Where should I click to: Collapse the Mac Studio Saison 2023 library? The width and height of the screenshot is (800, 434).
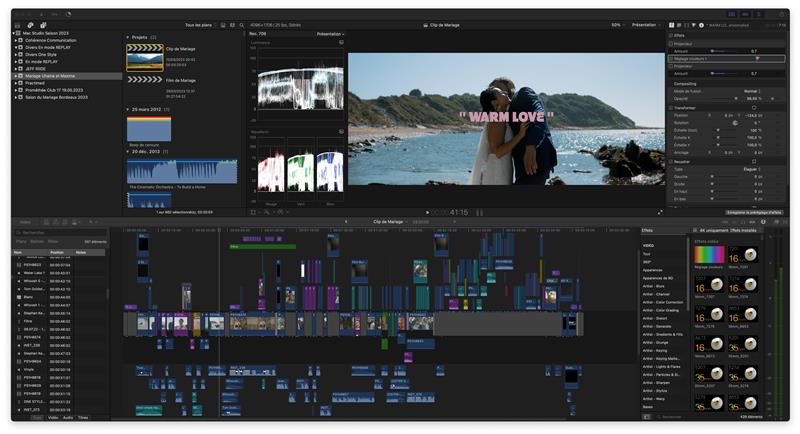point(13,33)
